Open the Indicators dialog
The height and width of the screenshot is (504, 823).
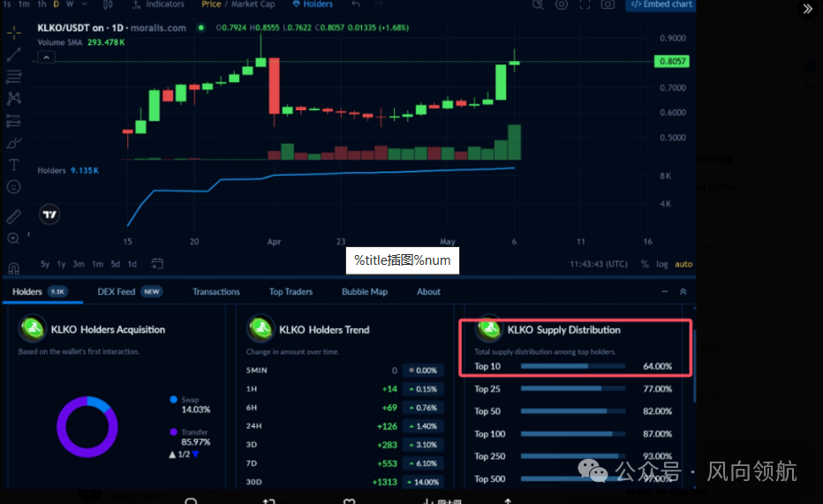(x=158, y=4)
